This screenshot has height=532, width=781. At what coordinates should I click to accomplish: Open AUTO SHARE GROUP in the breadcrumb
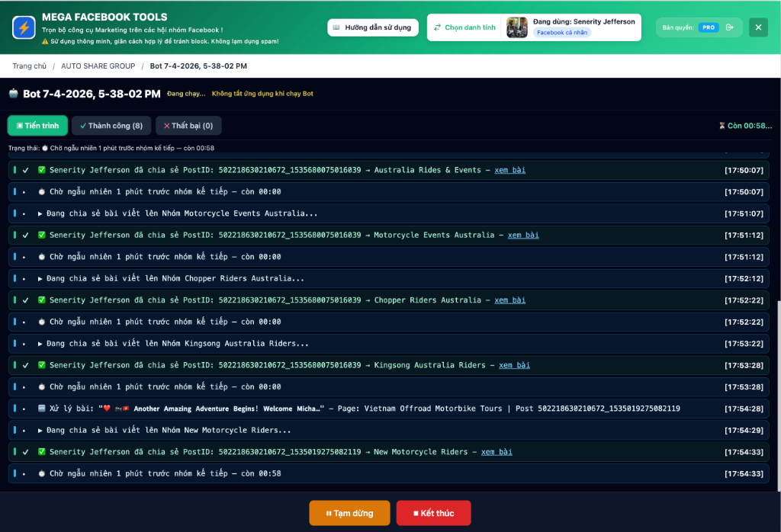(x=98, y=66)
